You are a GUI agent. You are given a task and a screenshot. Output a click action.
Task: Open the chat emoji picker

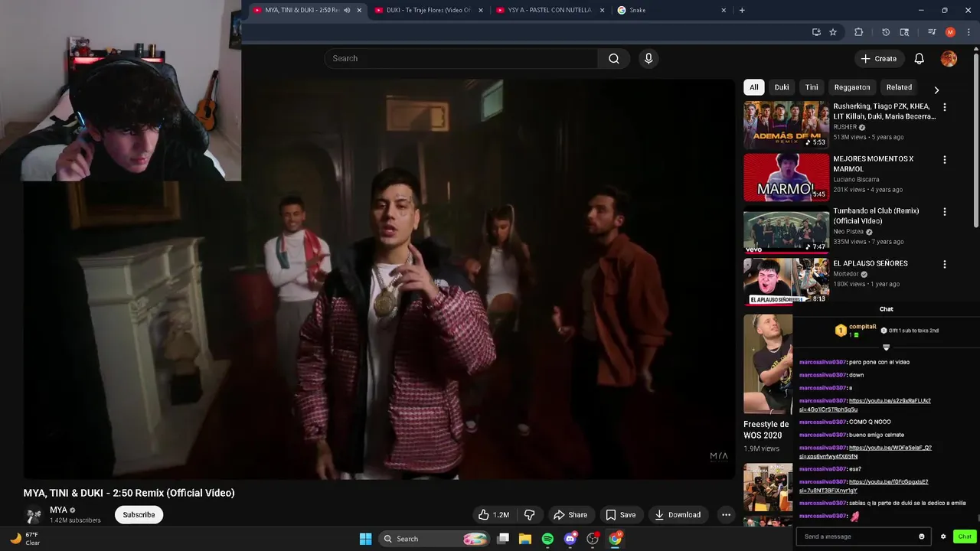[922, 536]
